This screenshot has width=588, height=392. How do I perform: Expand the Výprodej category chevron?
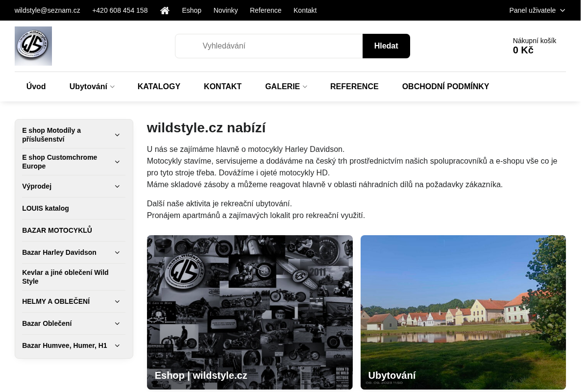tap(117, 186)
